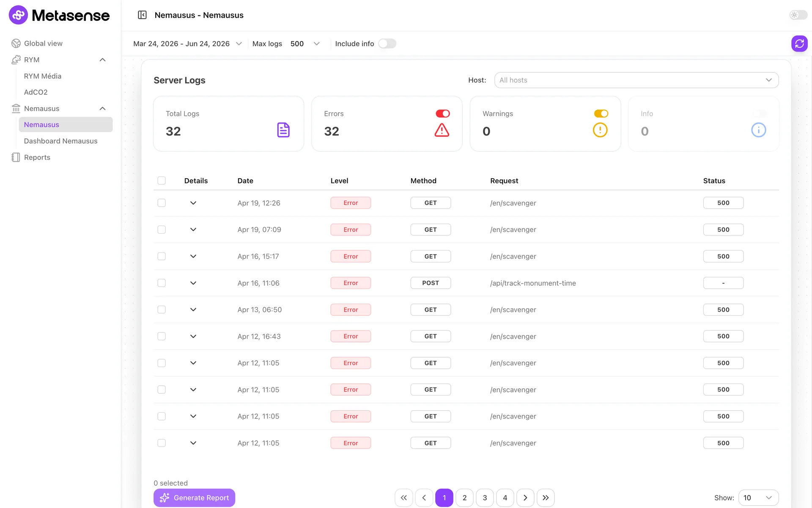Click the Total Logs document icon
Viewport: 812px width, 508px height.
pyautogui.click(x=283, y=130)
